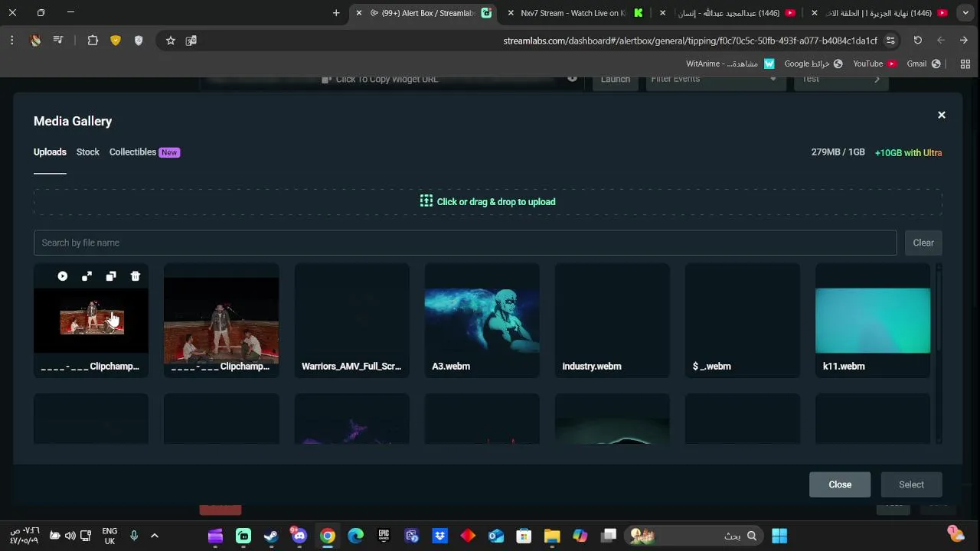Image resolution: width=980 pixels, height=551 pixels.
Task: Close the Media Gallery with X icon
Action: pyautogui.click(x=942, y=115)
